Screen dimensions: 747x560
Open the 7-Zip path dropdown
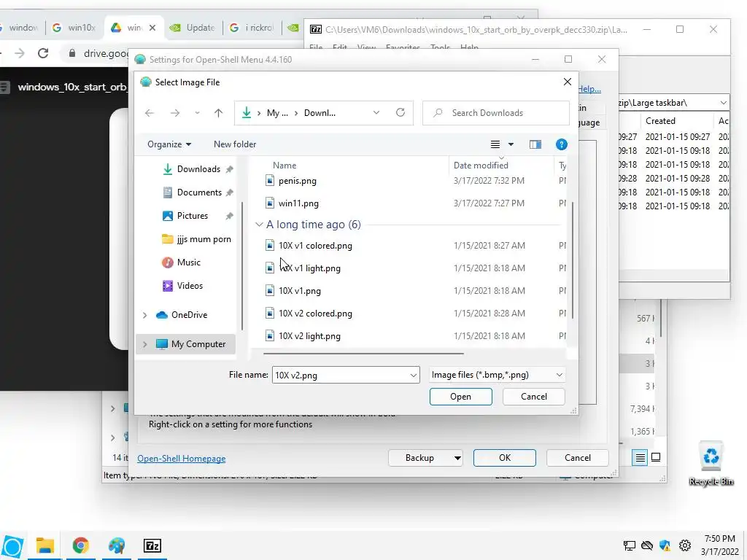tap(723, 103)
